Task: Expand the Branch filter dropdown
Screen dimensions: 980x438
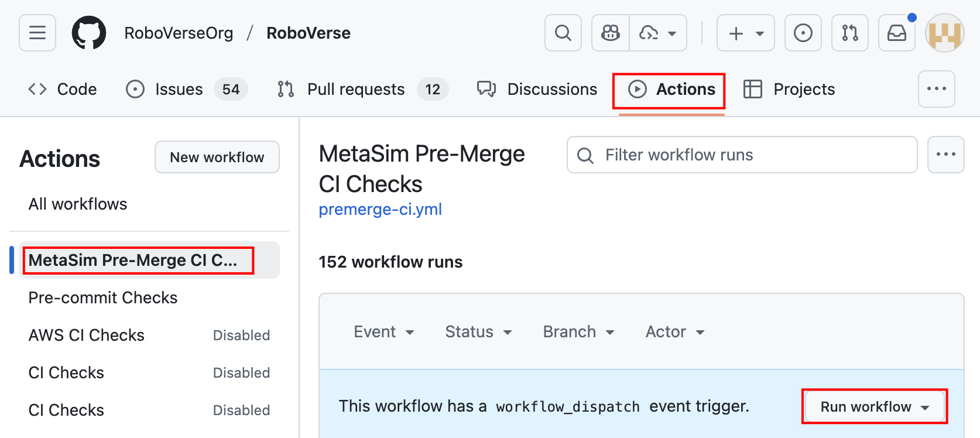Action: tap(578, 332)
